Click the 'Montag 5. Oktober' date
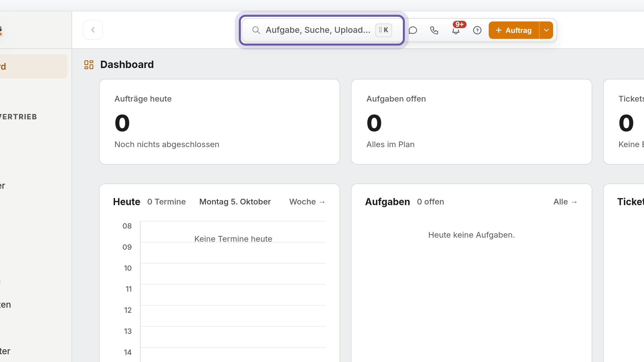 click(x=235, y=202)
